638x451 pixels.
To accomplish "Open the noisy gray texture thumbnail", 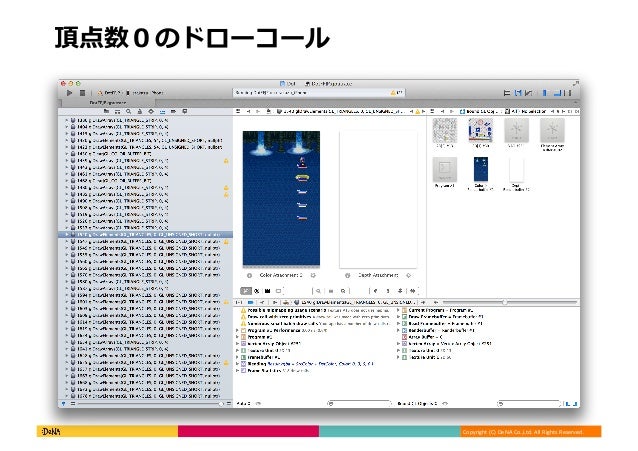I will tap(445, 130).
